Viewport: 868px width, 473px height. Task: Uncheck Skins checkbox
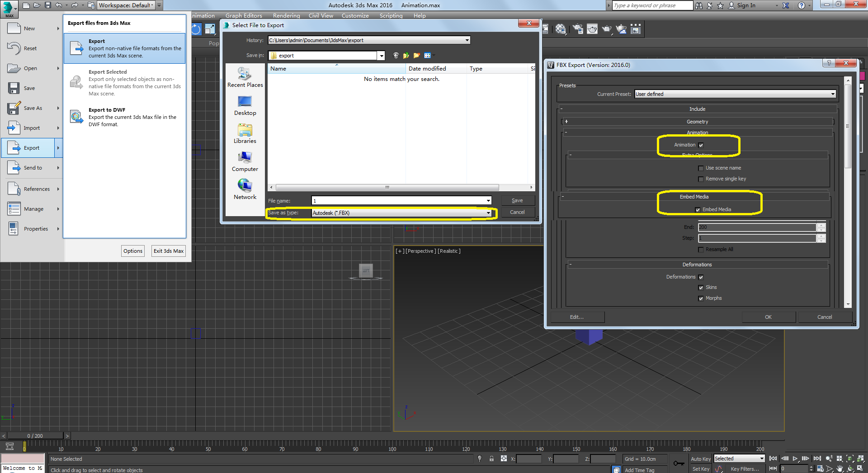pyautogui.click(x=701, y=288)
